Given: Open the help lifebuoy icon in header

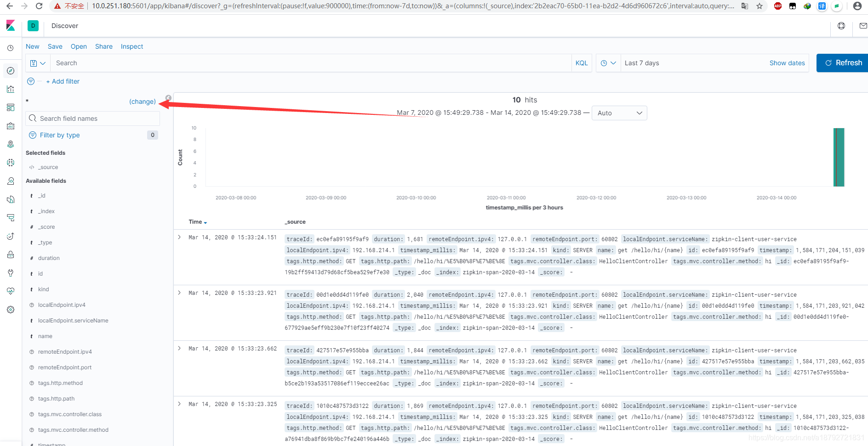Looking at the screenshot, I should point(841,26).
